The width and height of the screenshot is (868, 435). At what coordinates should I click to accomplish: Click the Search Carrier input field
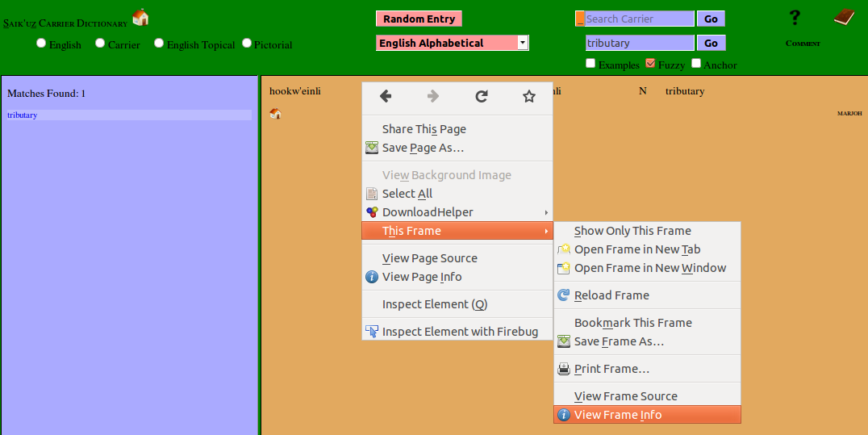coord(639,19)
